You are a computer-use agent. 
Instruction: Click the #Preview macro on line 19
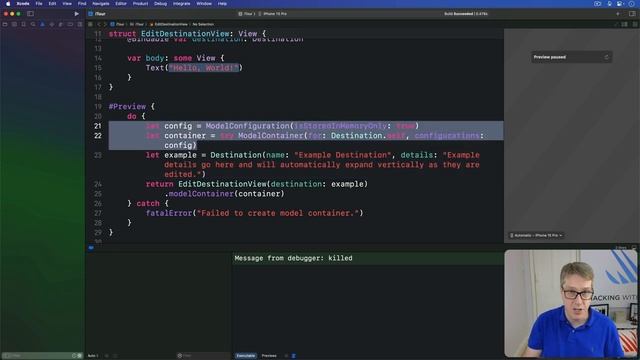pos(127,107)
